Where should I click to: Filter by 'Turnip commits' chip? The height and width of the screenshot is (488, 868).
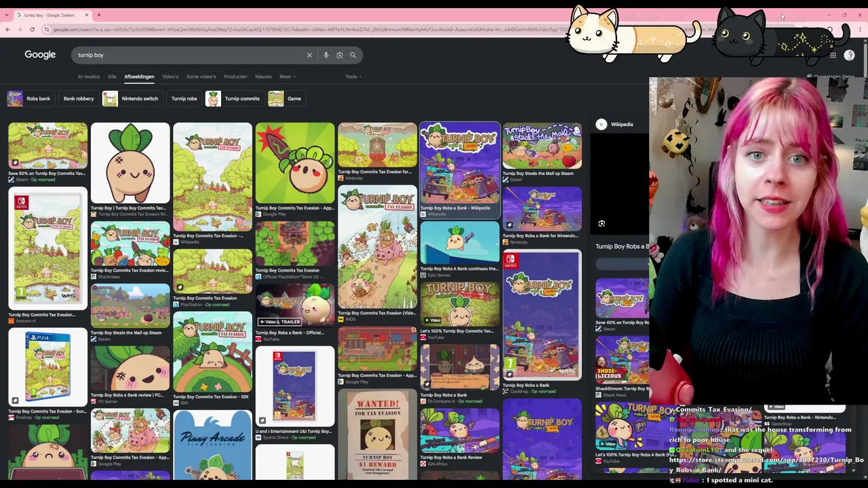(x=234, y=99)
